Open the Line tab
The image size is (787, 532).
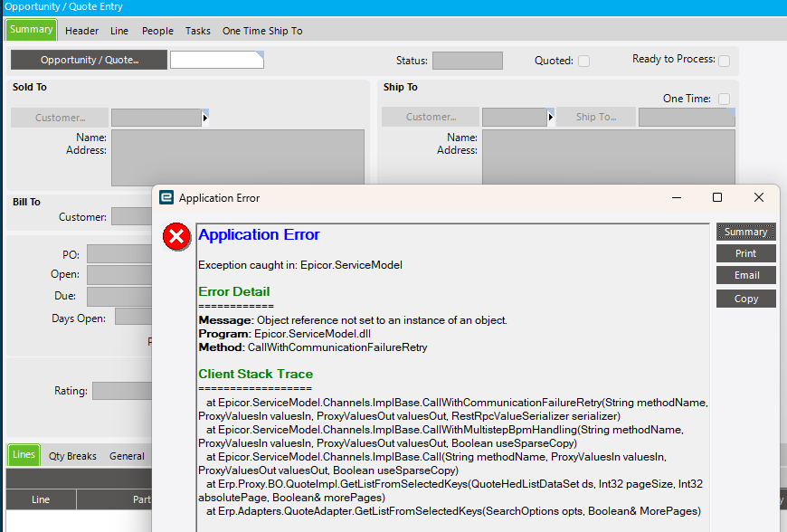coord(119,31)
